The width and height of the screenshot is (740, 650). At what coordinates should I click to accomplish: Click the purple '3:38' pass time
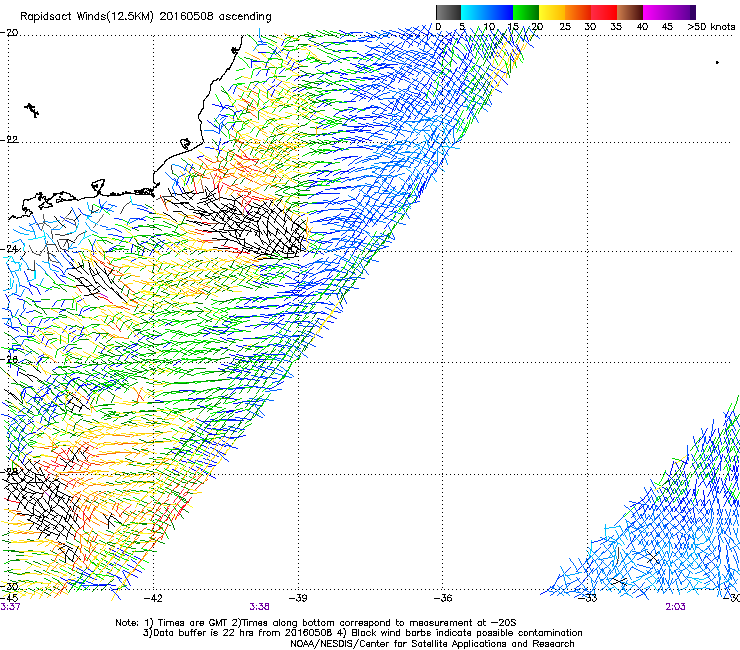click(260, 607)
